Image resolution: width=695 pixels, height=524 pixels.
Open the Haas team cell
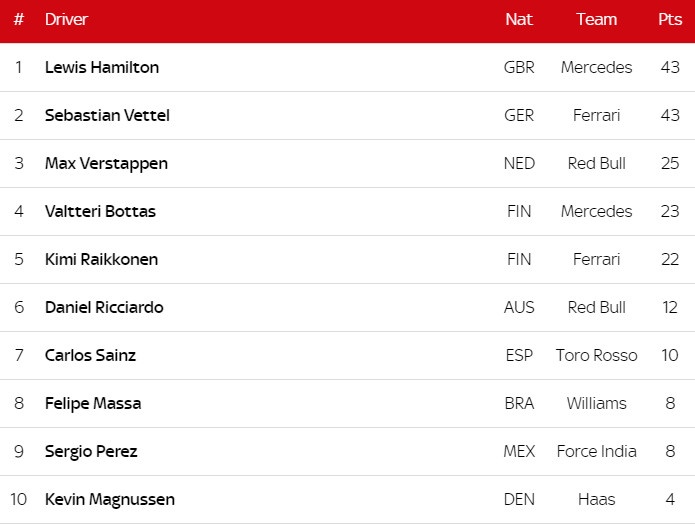coord(596,500)
